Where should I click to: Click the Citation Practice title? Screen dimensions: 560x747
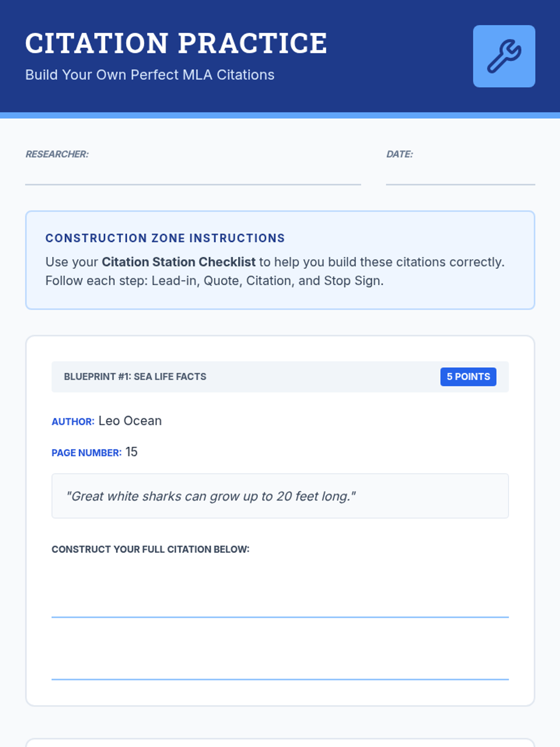[x=176, y=43]
